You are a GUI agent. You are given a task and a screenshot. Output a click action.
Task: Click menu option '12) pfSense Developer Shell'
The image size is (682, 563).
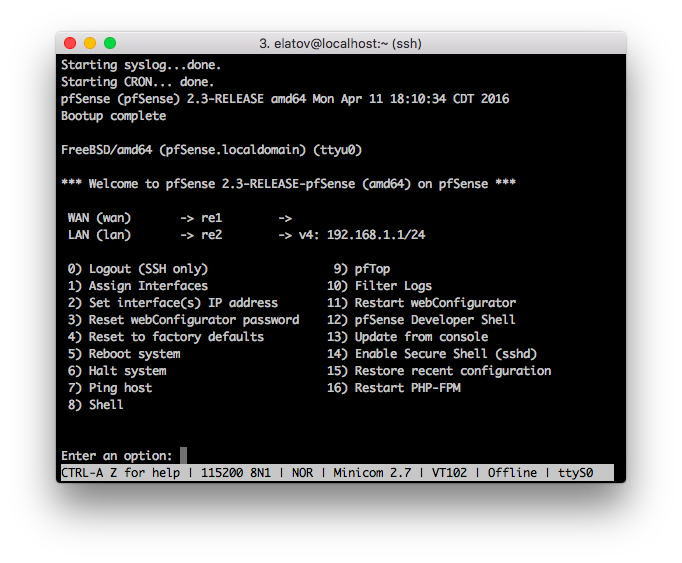(421, 320)
